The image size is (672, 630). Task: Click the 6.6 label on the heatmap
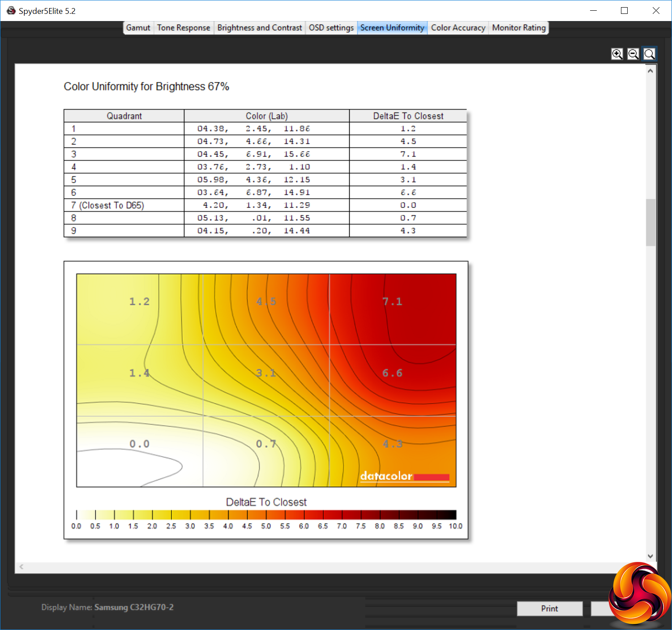(x=393, y=373)
